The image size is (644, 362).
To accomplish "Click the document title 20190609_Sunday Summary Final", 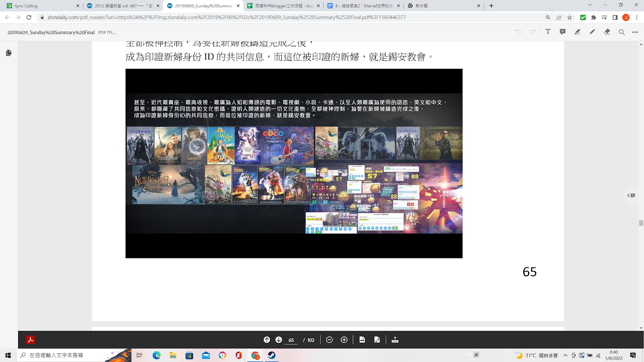I will [51, 32].
